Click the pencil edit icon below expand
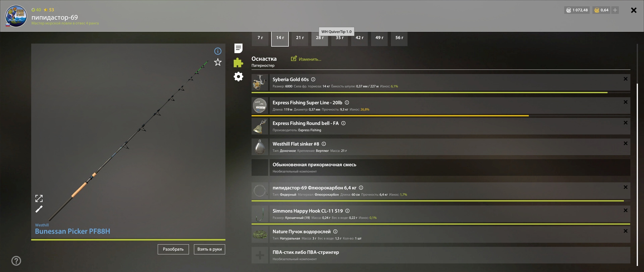644x272 pixels. pos(39,209)
